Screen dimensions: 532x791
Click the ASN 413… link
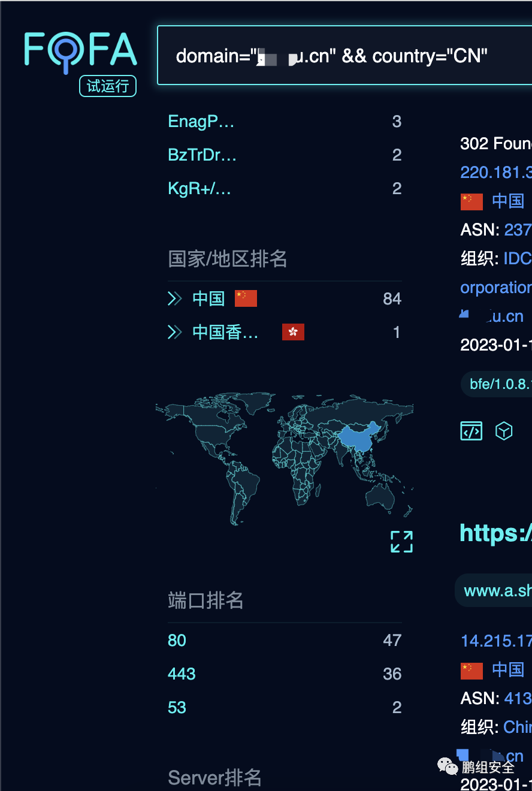click(518, 698)
